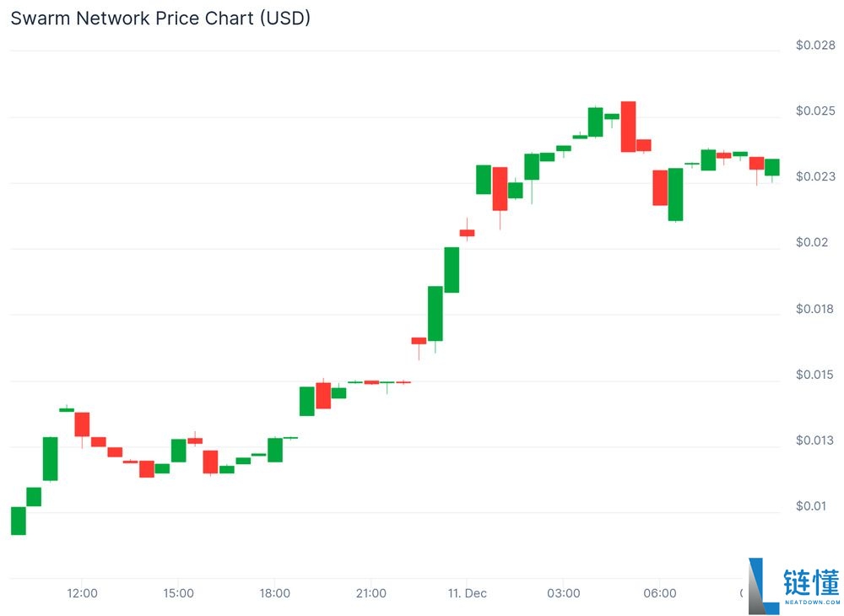Viewport: 844px width, 616px height.
Task: Click the $0.028 price axis label
Action: [x=815, y=46]
